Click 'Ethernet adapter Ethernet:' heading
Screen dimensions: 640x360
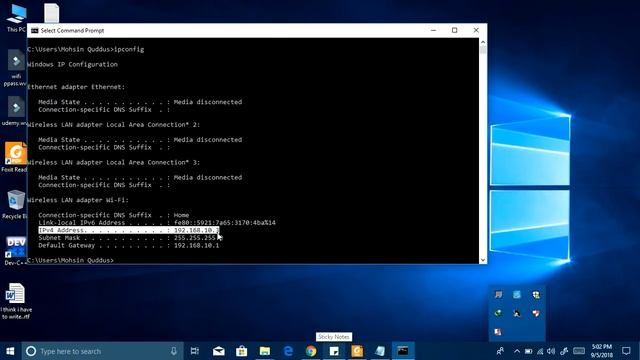(76, 87)
